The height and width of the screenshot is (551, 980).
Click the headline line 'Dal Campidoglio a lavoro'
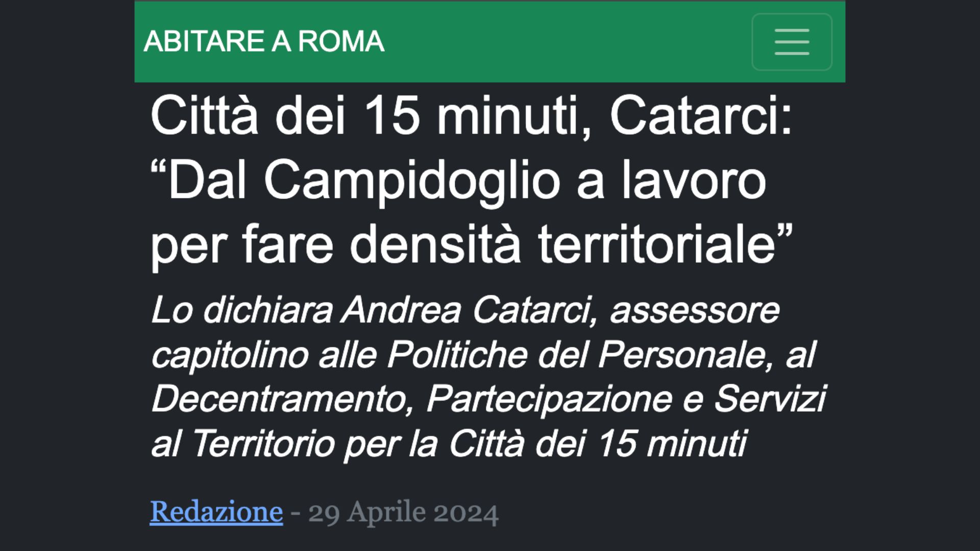[458, 181]
